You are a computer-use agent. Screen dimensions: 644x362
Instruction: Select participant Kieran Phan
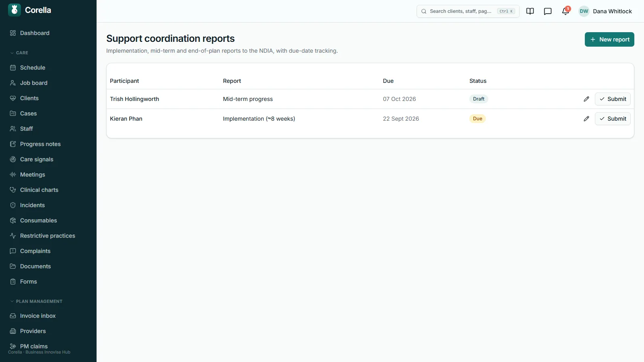tap(126, 119)
